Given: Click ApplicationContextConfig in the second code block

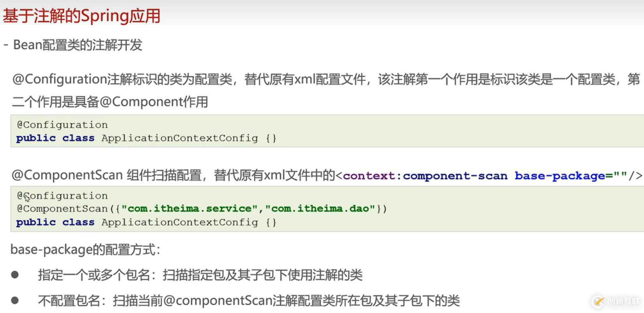Looking at the screenshot, I should [180, 222].
